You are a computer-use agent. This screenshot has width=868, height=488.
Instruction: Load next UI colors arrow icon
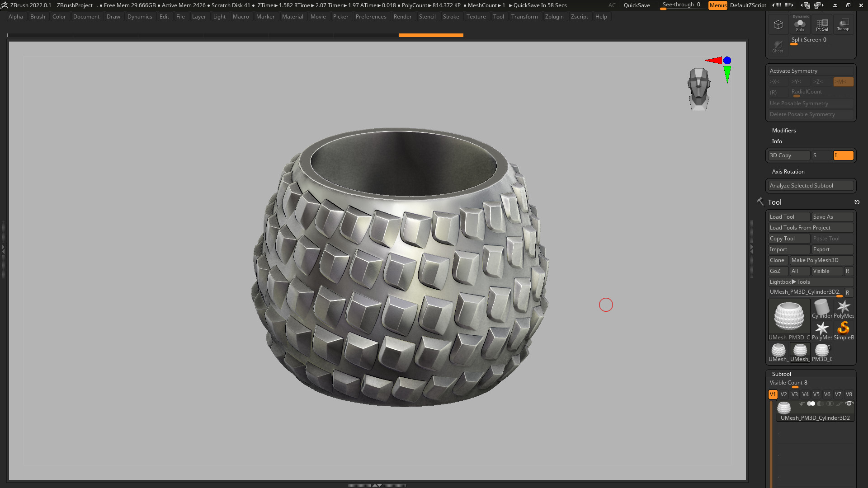[x=789, y=5]
